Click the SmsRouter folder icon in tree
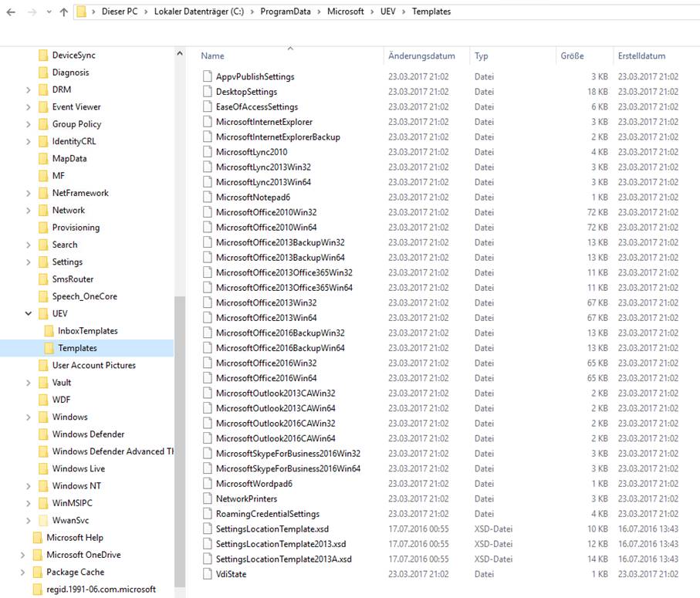 tap(43, 279)
